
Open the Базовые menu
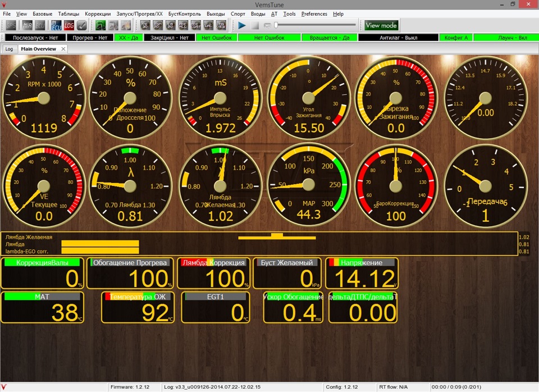pos(43,13)
